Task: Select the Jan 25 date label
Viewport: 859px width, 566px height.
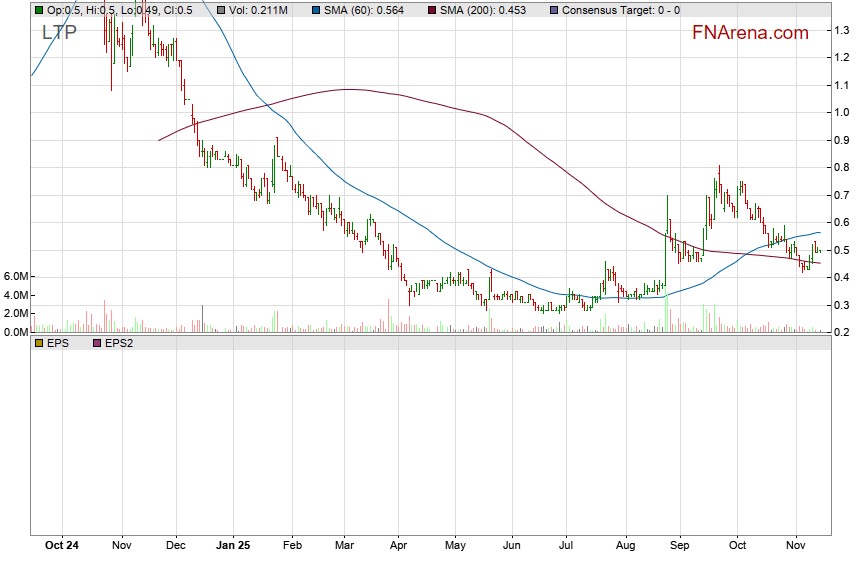Action: tap(232, 547)
